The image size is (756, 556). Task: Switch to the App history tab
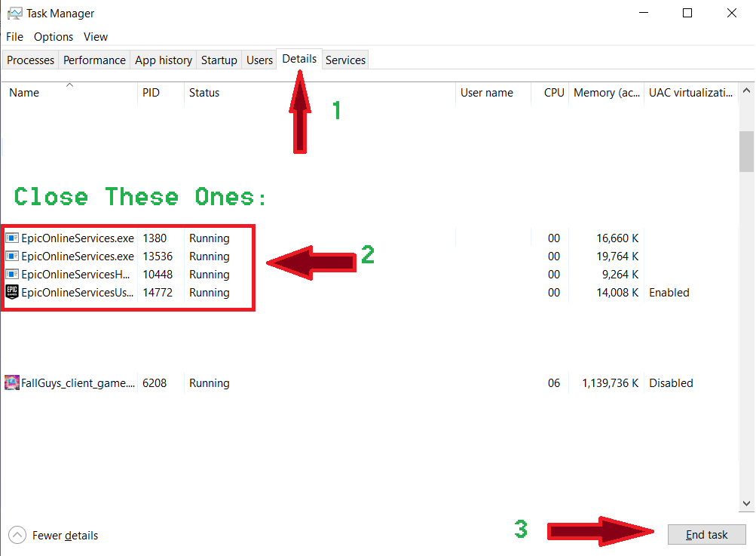(x=164, y=60)
